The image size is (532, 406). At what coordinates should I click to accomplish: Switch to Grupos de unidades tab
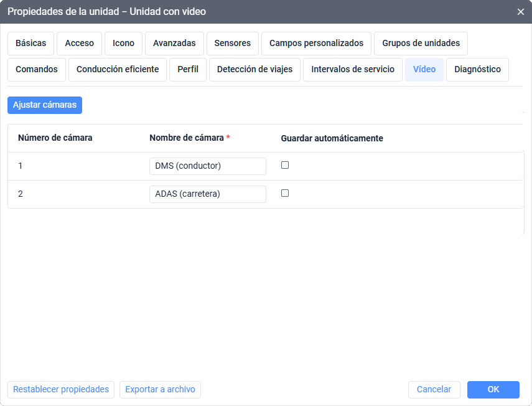421,44
